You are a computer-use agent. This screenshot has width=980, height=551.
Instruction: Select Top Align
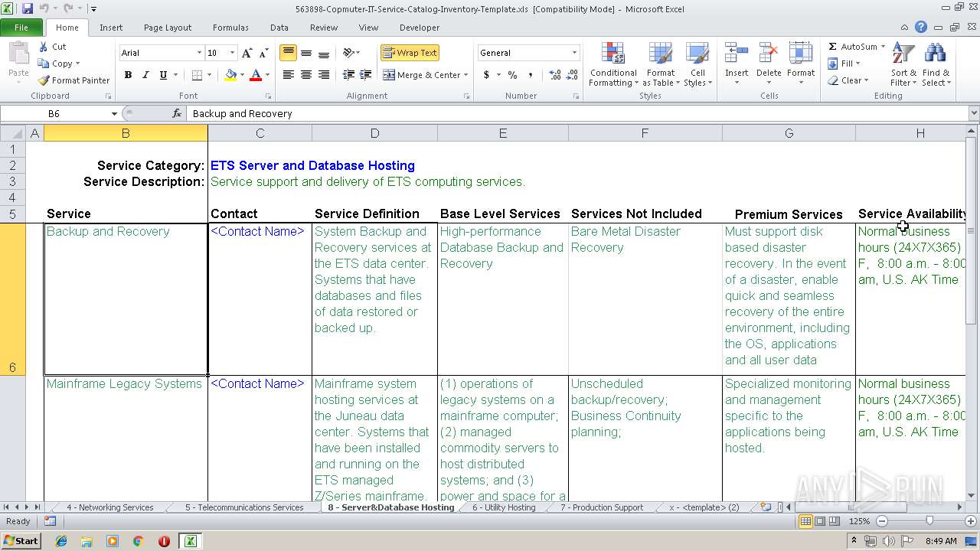click(289, 53)
